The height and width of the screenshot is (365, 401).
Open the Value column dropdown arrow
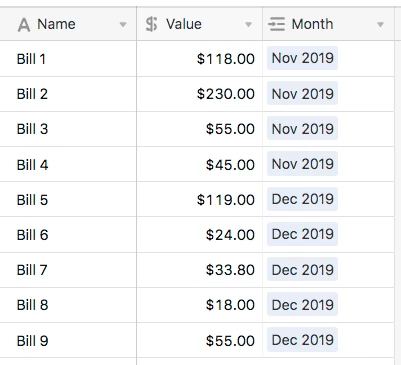248,24
